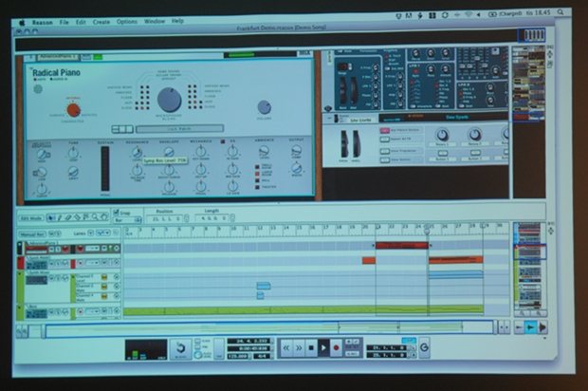Stop playback with the Stop button
Screen dimensions: 588x391
tap(311, 348)
